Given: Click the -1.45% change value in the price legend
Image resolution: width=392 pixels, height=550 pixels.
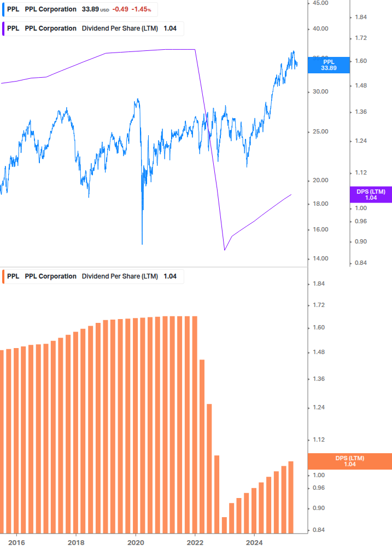Looking at the screenshot, I should point(141,9).
